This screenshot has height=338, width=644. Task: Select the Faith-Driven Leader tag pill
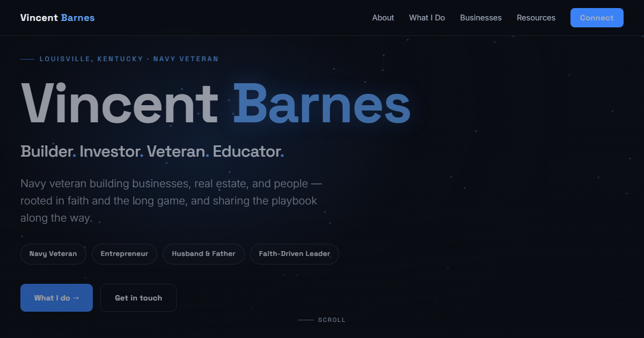[295, 254]
